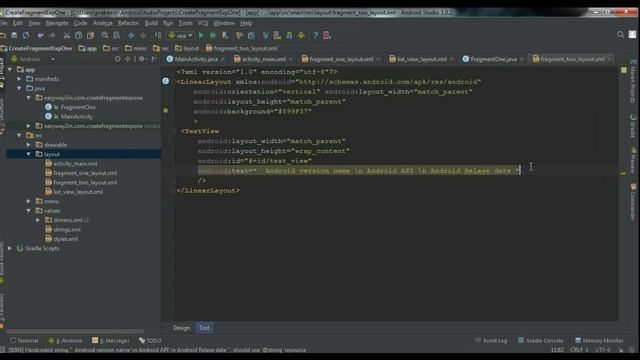Viewport: 640px width, 360px height.
Task: Click the Save All toolbar icon
Action: [x=14, y=36]
